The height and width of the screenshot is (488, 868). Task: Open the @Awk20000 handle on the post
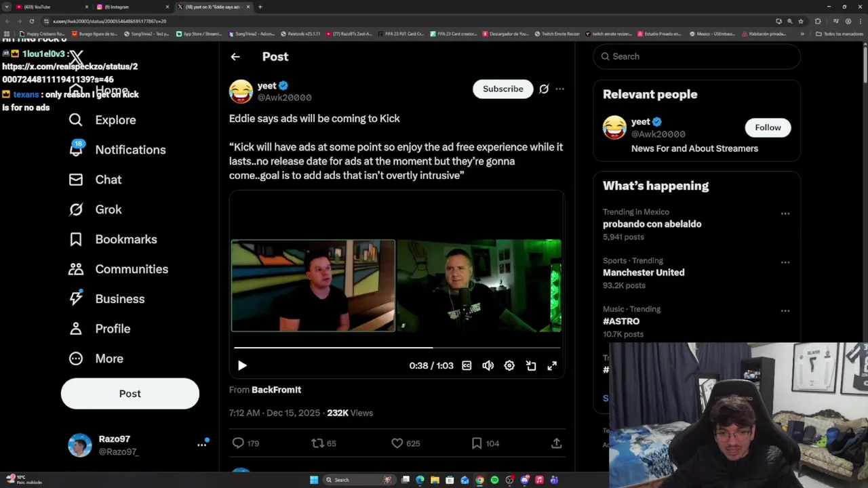click(x=284, y=98)
